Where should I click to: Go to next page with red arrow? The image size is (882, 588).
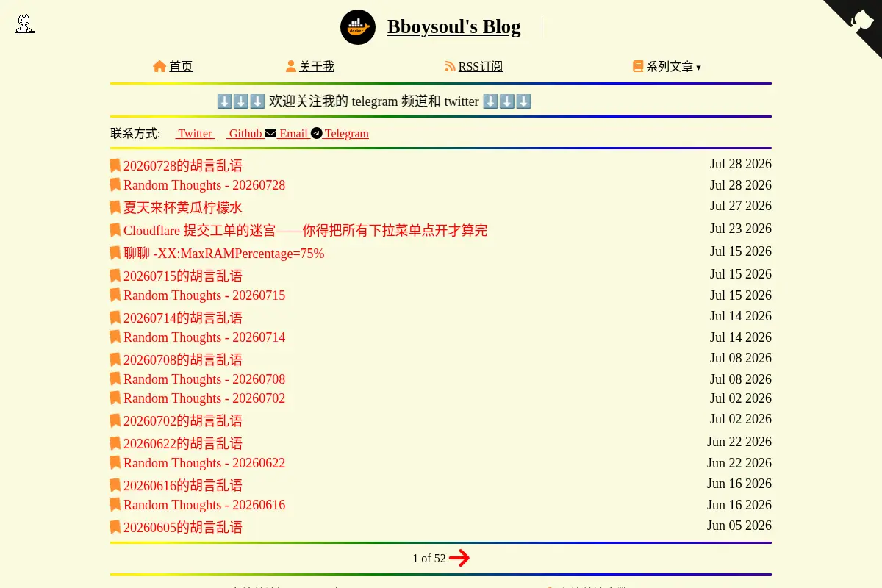pos(459,558)
